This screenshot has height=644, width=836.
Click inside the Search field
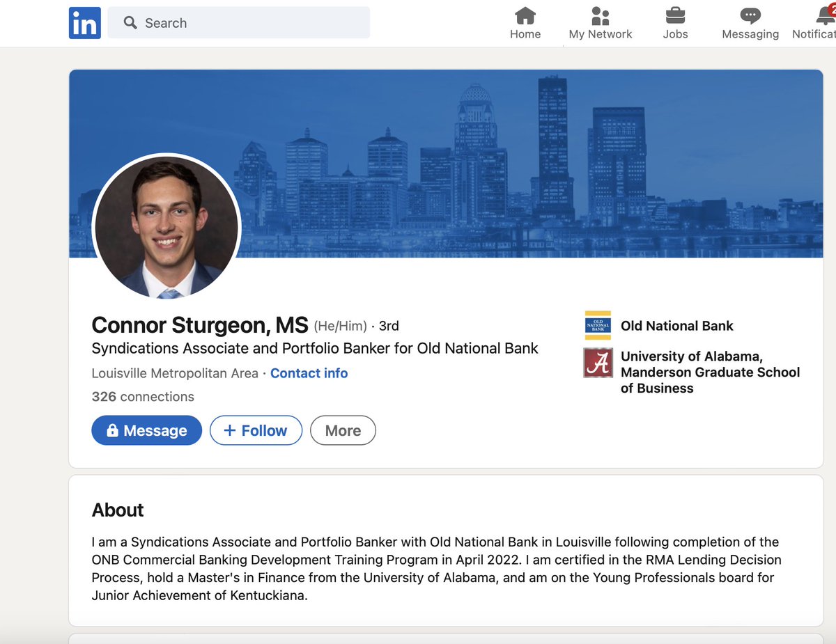pyautogui.click(x=239, y=23)
